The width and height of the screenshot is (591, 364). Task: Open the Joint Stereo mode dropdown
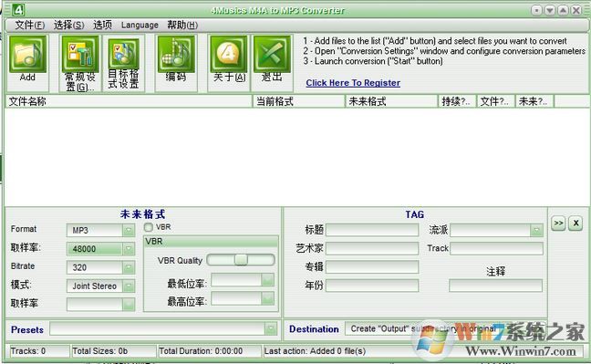click(129, 286)
